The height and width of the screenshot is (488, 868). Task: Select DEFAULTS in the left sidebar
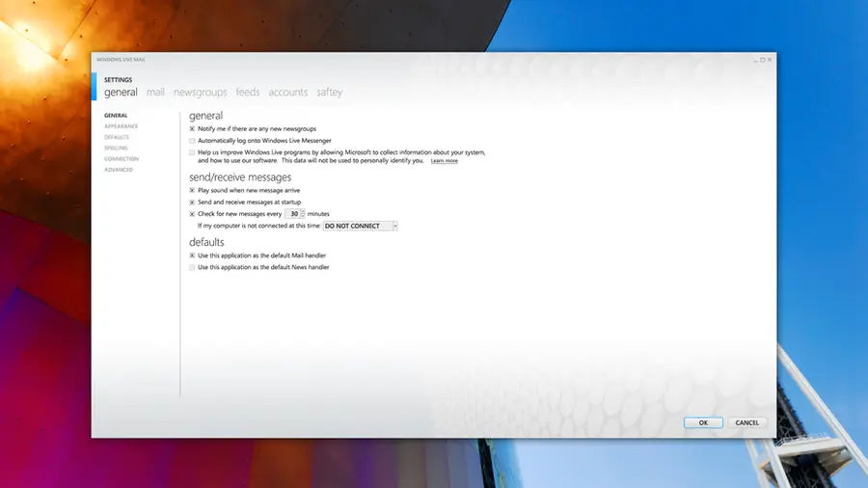coord(117,137)
